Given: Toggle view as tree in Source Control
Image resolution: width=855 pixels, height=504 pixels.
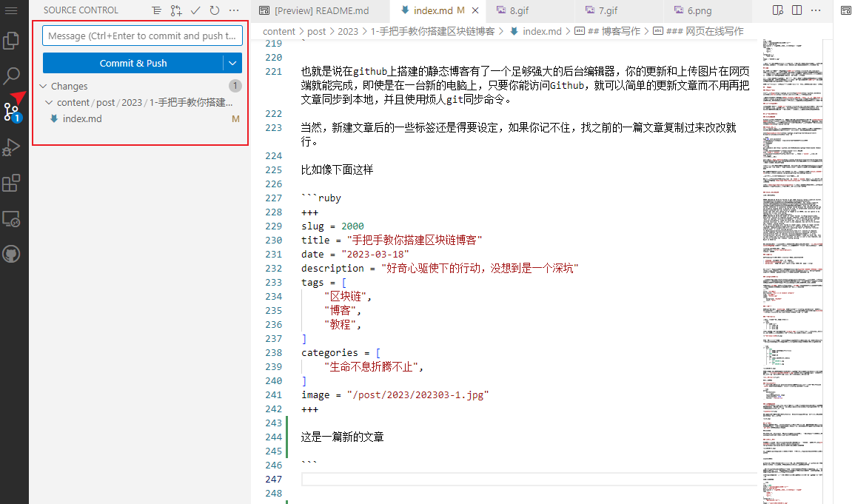Looking at the screenshot, I should [156, 10].
